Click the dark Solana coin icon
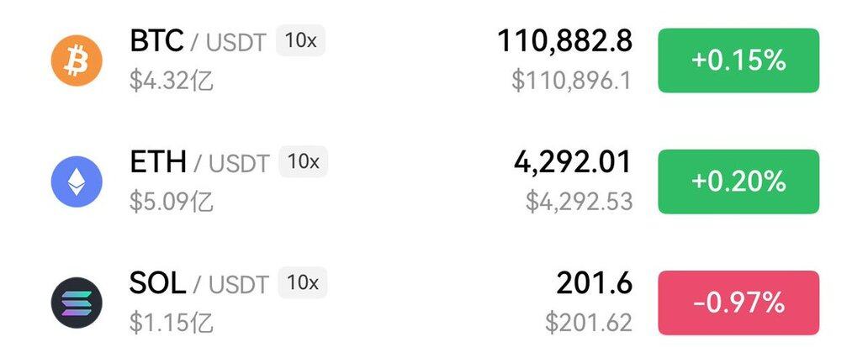Viewport: 868px width, 358px height. click(x=77, y=303)
